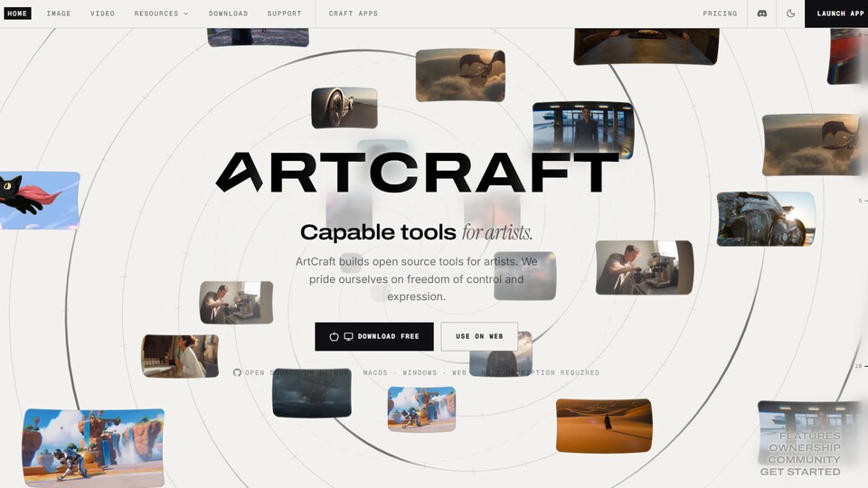Jump to Features section link
Image resolution: width=868 pixels, height=488 pixels.
coord(809,436)
